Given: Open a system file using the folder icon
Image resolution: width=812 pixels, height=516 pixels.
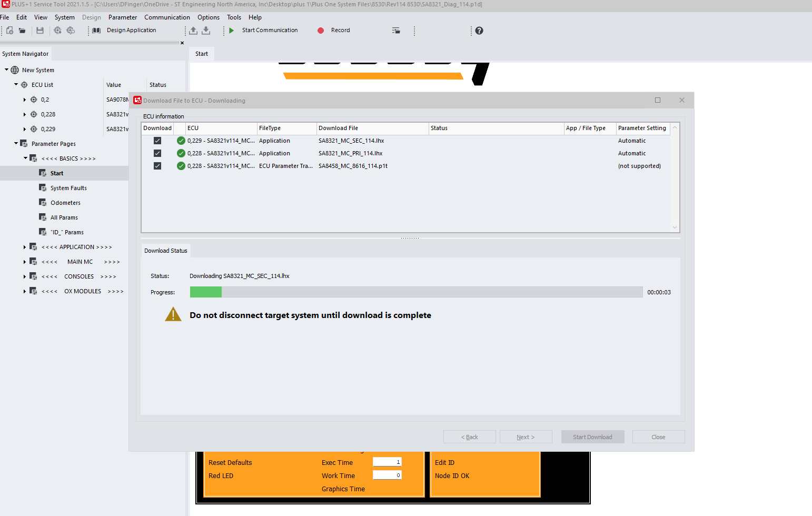Looking at the screenshot, I should [x=21, y=31].
